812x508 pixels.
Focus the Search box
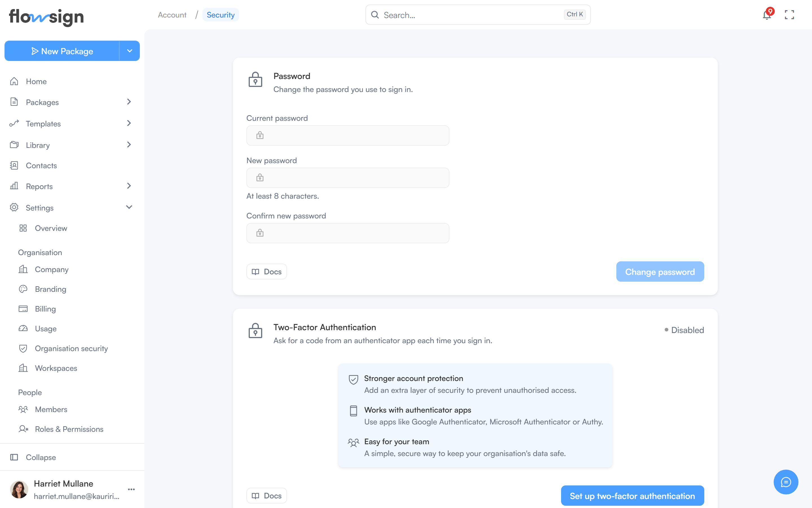coord(478,15)
